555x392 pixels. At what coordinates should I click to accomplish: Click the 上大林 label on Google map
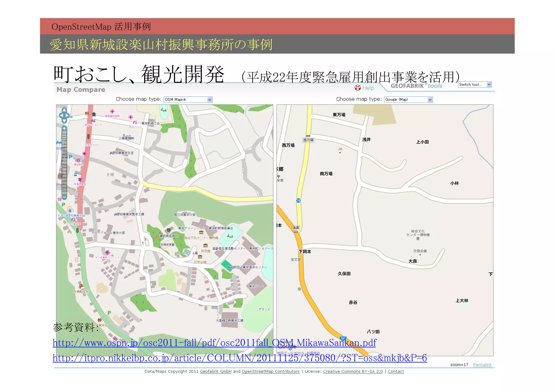(462, 300)
